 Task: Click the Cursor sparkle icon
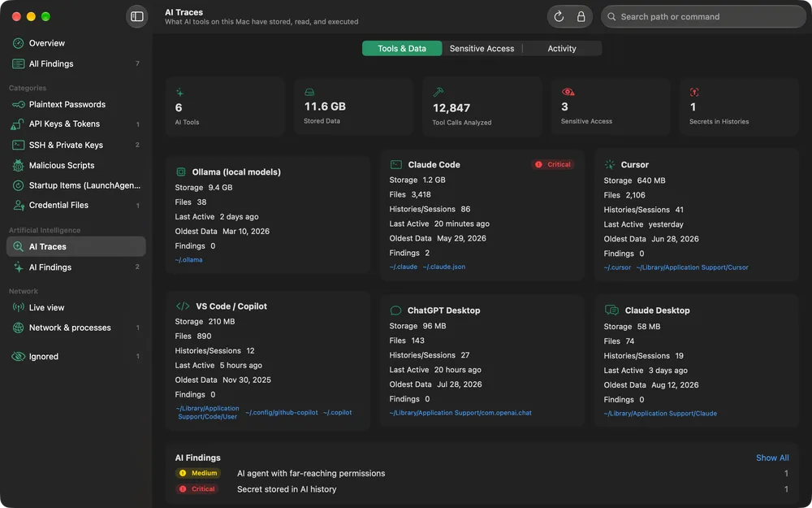[610, 164]
